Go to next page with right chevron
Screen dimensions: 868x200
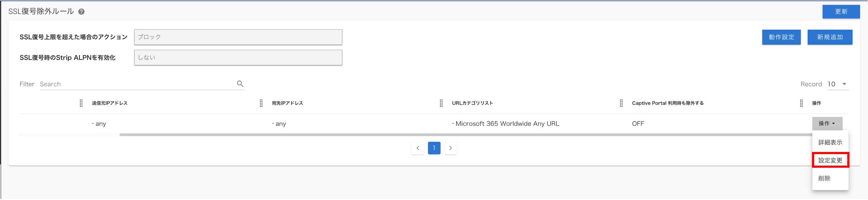(x=450, y=148)
